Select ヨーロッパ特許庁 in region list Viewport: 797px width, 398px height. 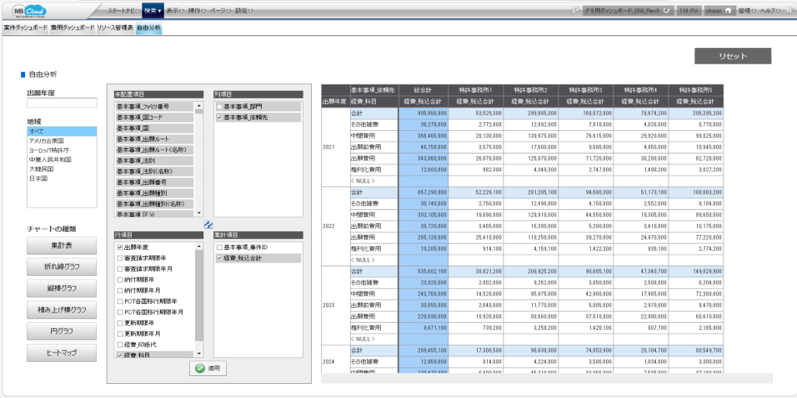click(62, 150)
